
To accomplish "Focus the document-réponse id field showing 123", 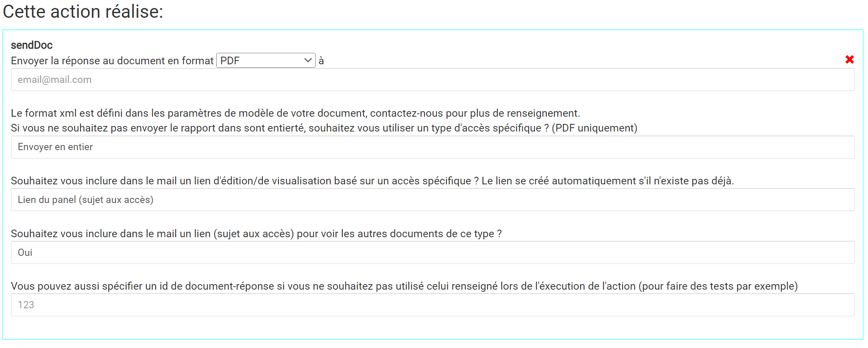I will click(x=433, y=305).
